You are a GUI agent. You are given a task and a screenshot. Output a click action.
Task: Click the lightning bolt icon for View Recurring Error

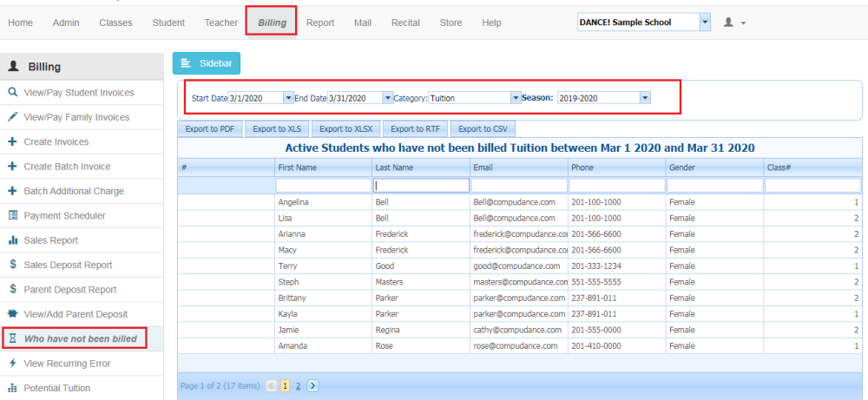[13, 363]
